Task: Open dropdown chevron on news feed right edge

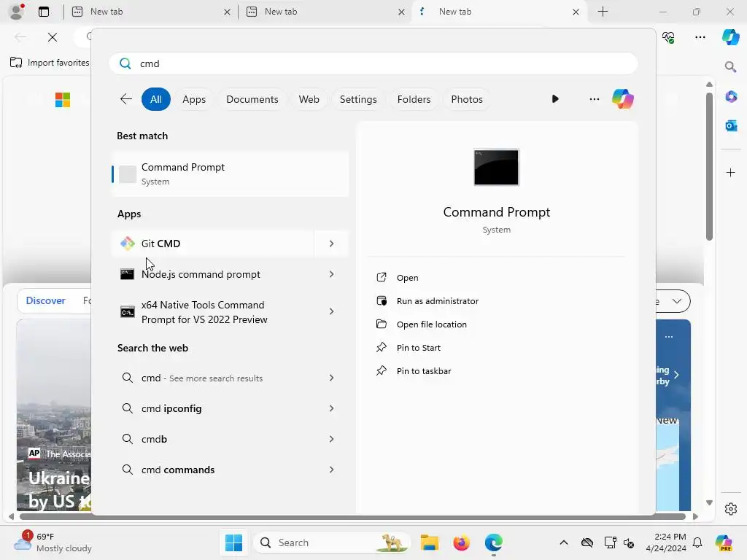Action: click(x=676, y=301)
